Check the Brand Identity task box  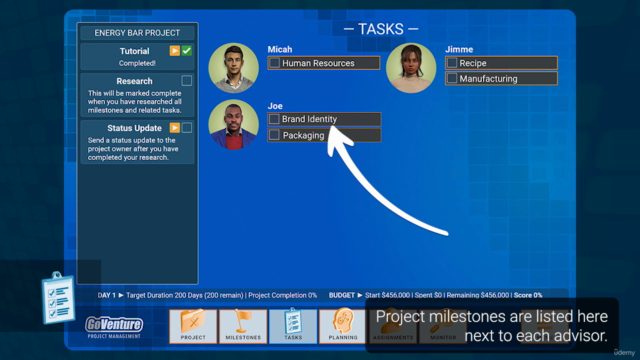point(274,119)
